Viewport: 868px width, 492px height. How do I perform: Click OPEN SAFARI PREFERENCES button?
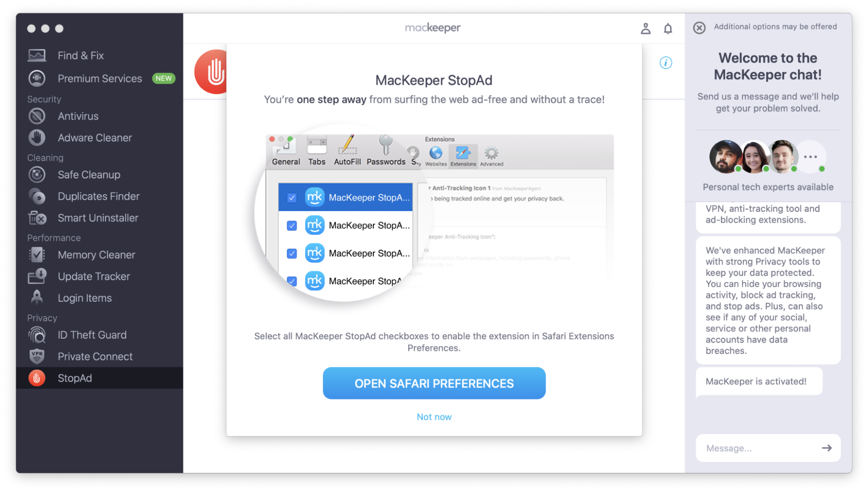click(x=434, y=383)
